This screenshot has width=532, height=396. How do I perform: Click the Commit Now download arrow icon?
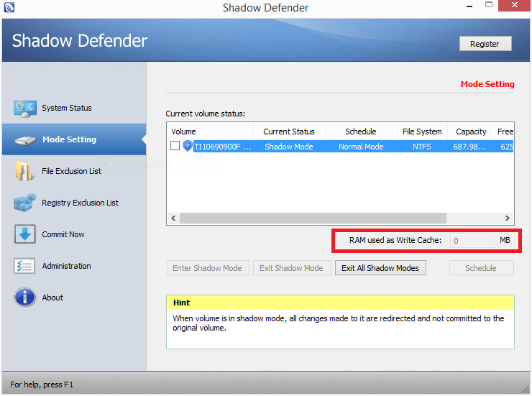point(24,234)
